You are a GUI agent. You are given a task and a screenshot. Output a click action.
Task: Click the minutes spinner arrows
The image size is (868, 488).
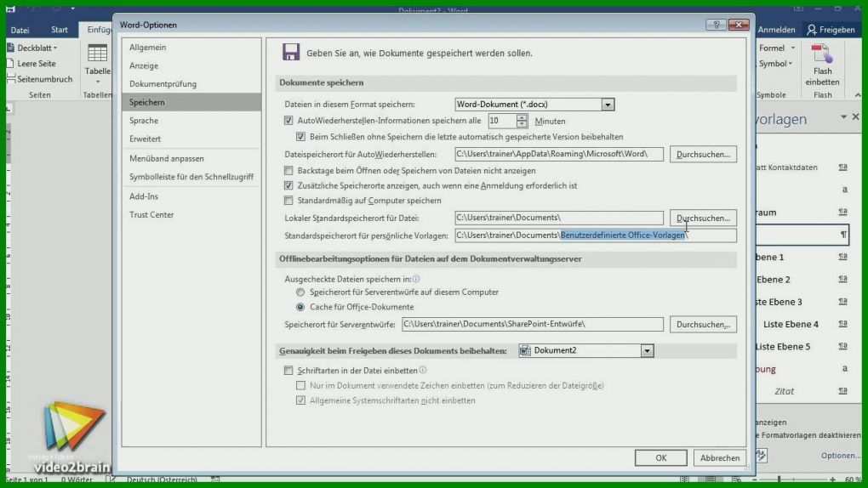522,121
